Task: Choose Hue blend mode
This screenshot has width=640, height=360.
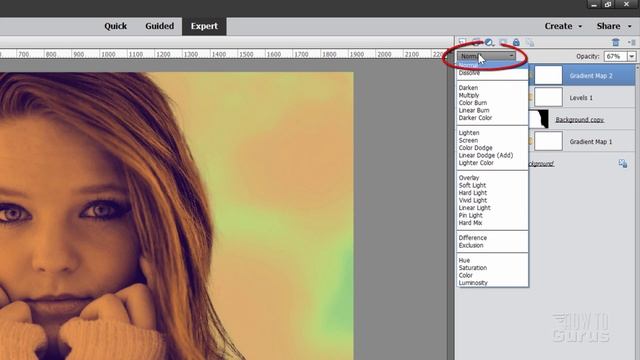Action: (464, 260)
